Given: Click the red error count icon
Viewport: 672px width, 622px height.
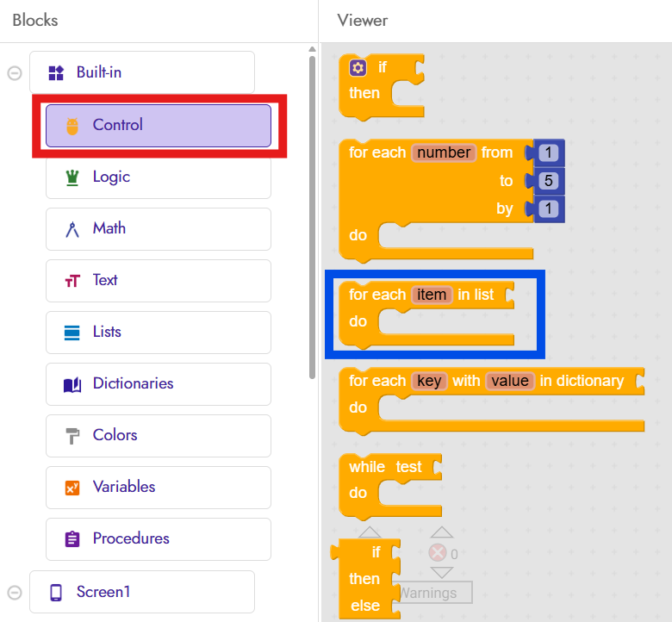Looking at the screenshot, I should [x=438, y=553].
